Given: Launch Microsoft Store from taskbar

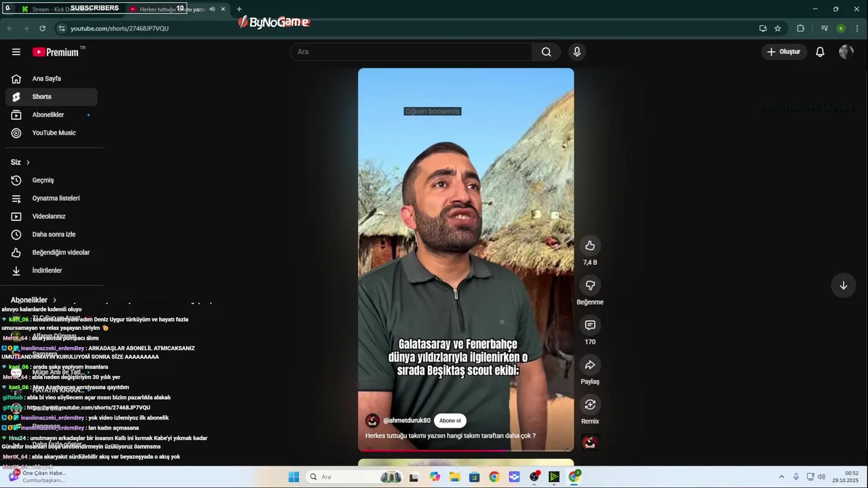Looking at the screenshot, I should pos(474,477).
